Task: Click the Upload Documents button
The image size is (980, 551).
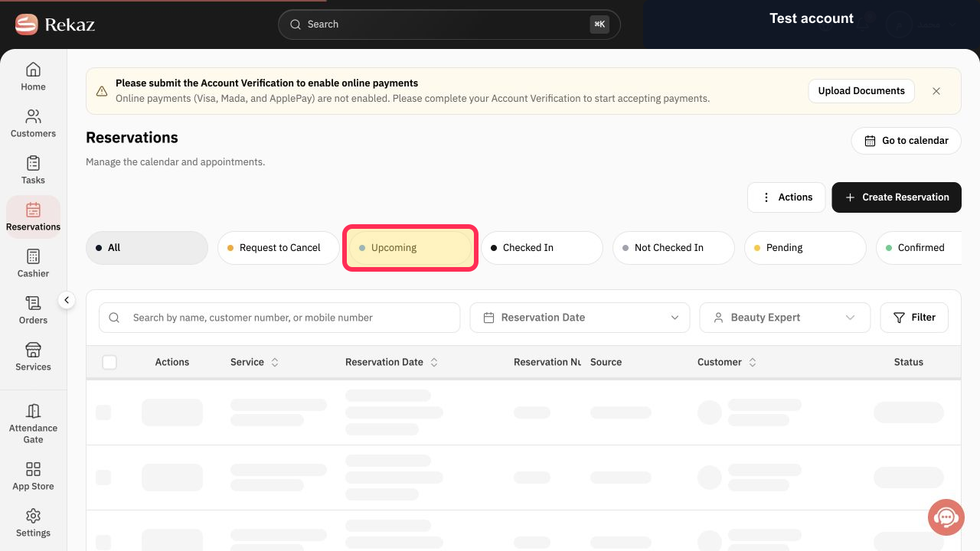Action: (x=861, y=91)
